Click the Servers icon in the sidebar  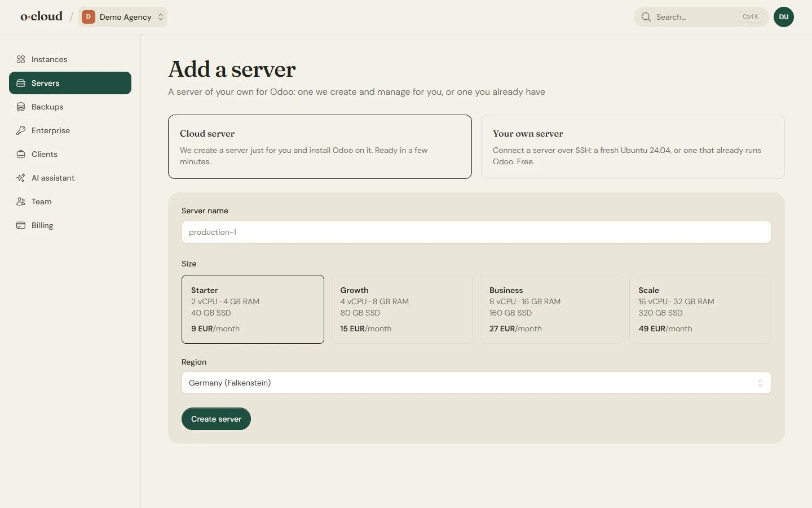coord(21,83)
